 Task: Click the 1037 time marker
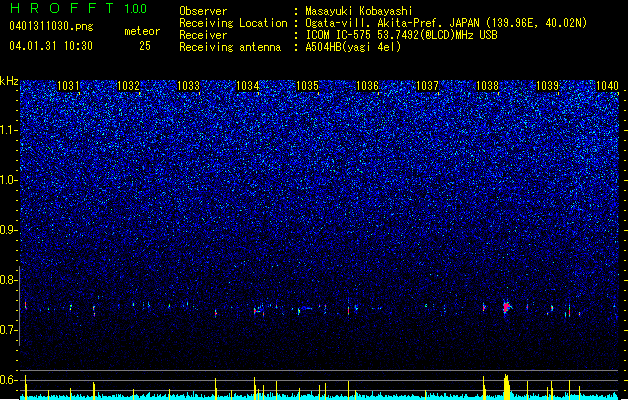click(x=428, y=86)
